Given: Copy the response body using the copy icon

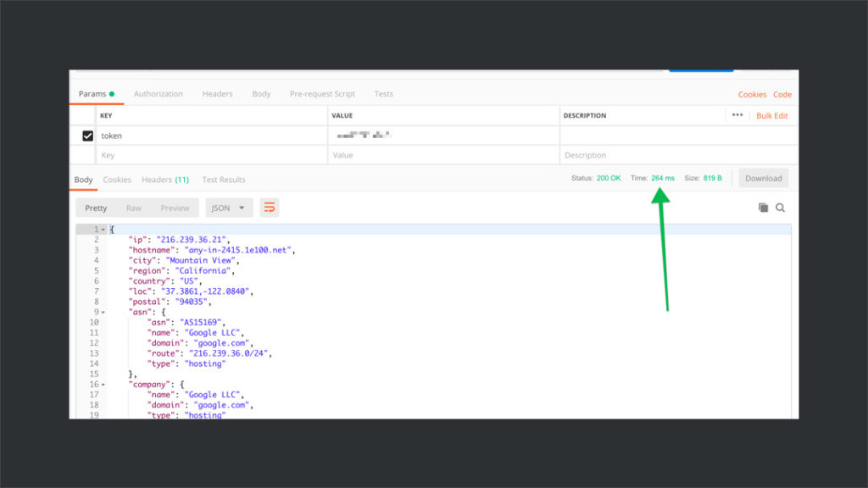Looking at the screenshot, I should tap(762, 207).
